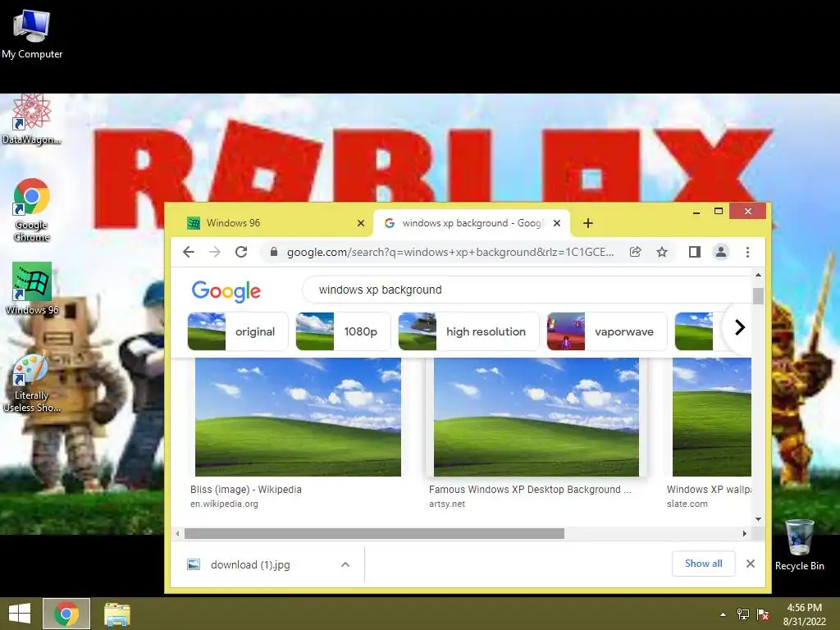Maximize the Chrome window
The image size is (840, 630).
719,211
